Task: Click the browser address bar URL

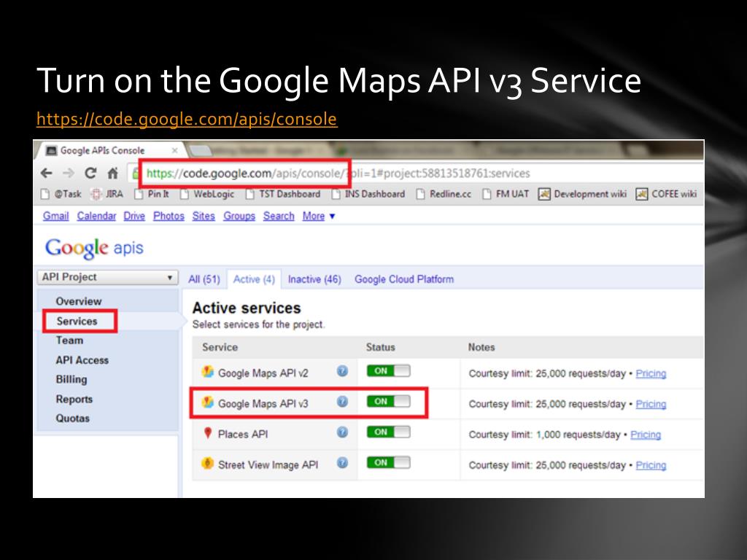Action: click(338, 174)
